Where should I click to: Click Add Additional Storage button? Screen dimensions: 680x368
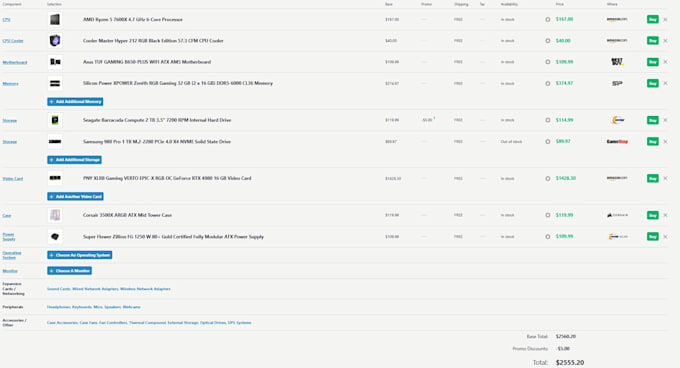[x=75, y=160]
